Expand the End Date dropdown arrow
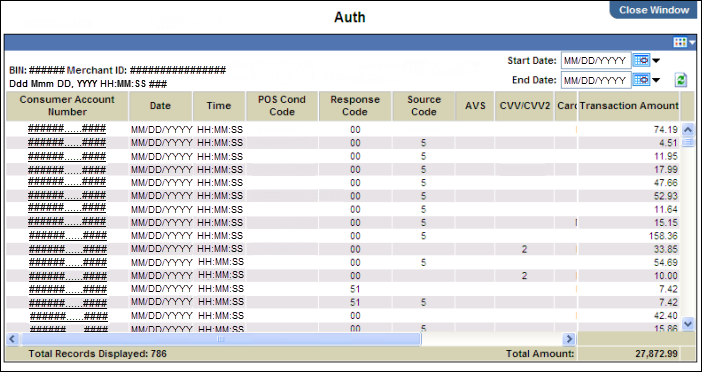The height and width of the screenshot is (372, 702). 656,81
